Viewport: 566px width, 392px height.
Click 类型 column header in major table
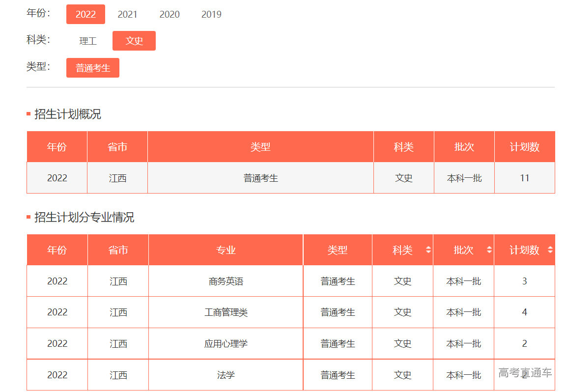tap(338, 250)
